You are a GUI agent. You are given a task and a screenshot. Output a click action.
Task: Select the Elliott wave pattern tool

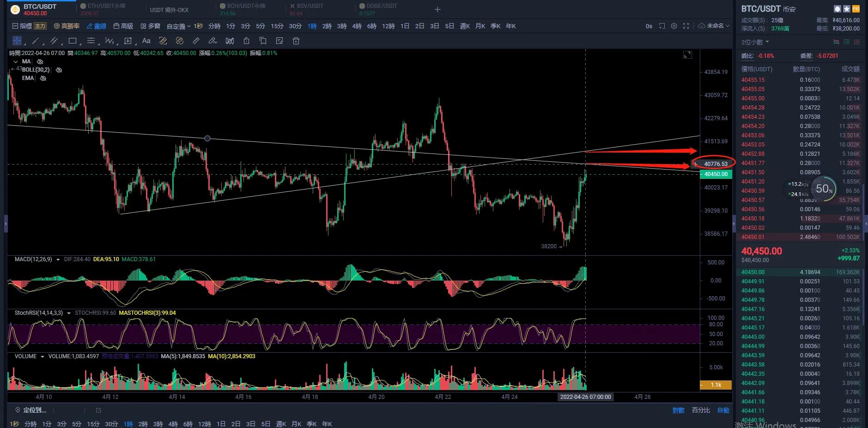pyautogui.click(x=109, y=41)
